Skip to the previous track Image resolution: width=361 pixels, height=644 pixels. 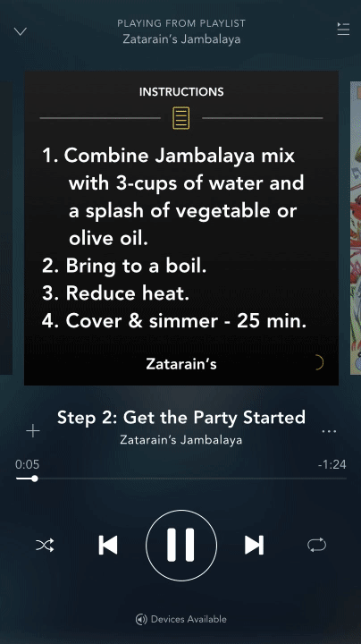pos(108,546)
